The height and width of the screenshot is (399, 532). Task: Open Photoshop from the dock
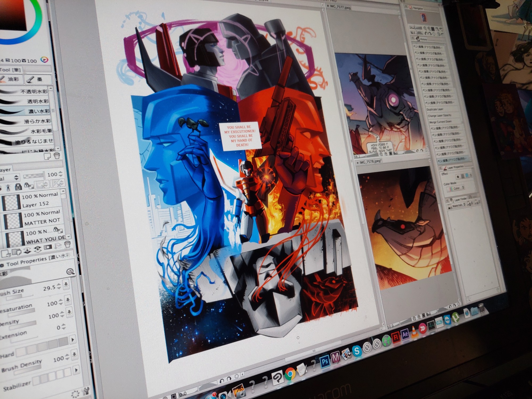pyautogui.click(x=325, y=361)
